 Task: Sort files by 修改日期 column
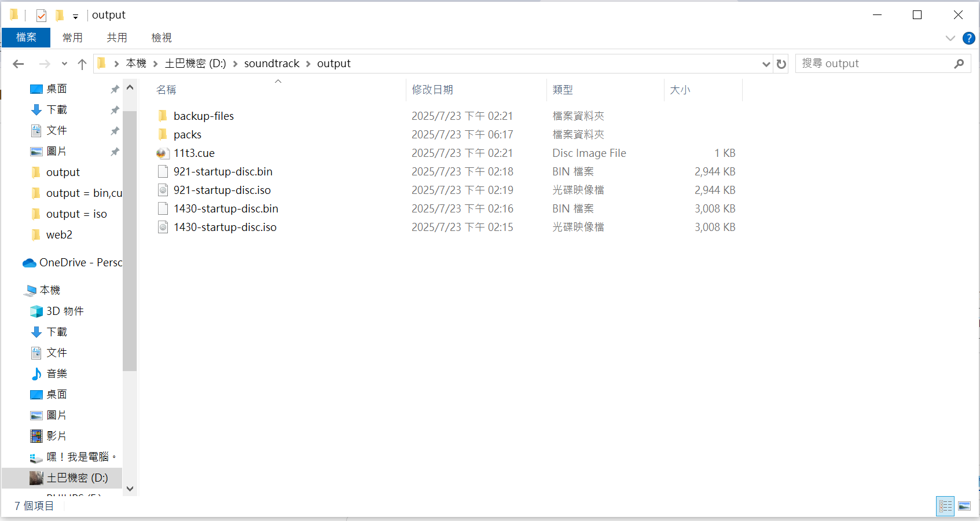click(432, 90)
